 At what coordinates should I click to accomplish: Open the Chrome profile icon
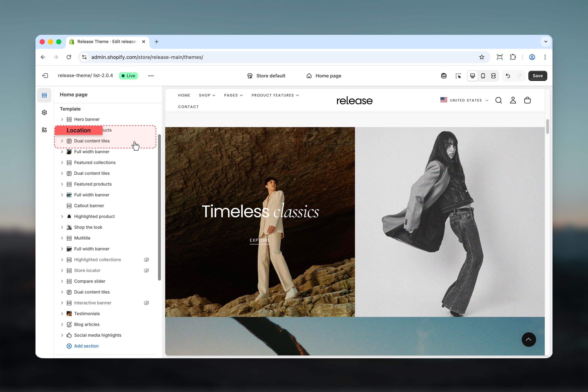pyautogui.click(x=532, y=57)
